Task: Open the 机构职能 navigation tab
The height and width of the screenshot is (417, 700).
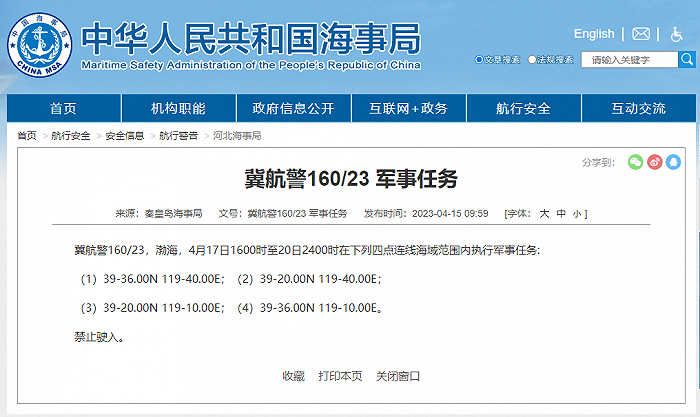Action: [x=179, y=108]
